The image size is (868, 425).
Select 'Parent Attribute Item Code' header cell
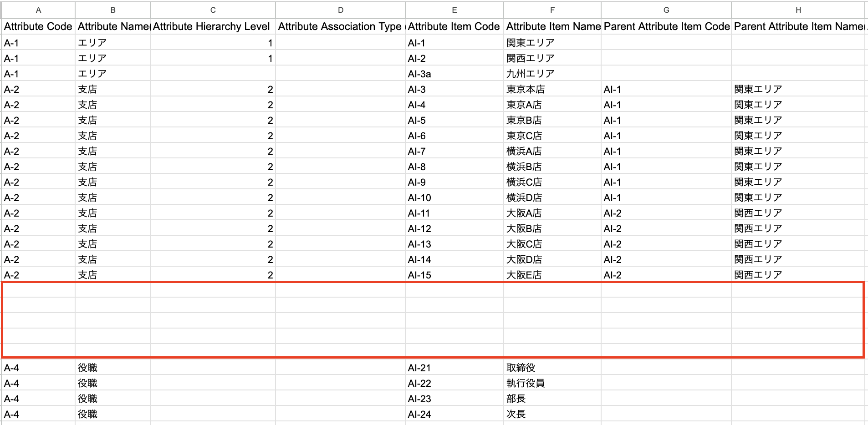tap(666, 27)
